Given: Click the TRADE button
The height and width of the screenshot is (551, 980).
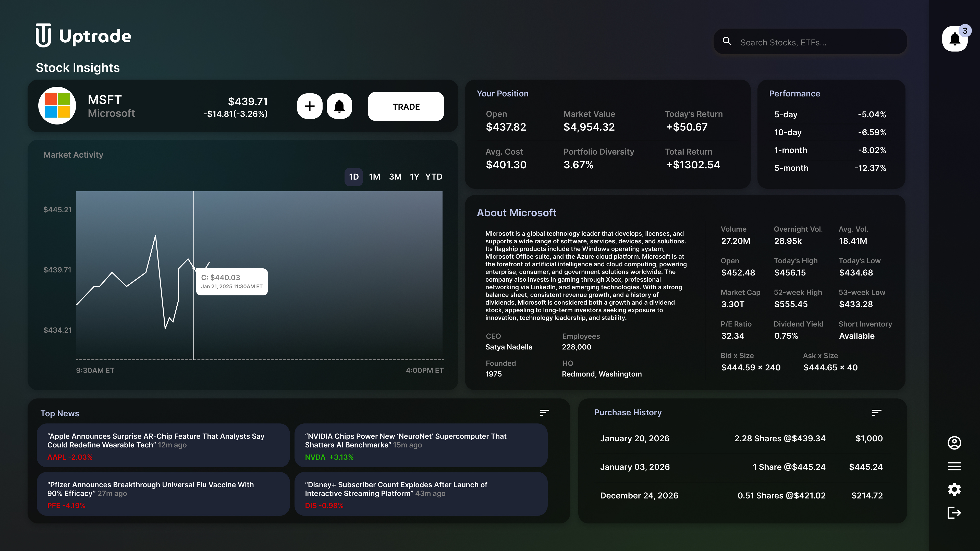Looking at the screenshot, I should pos(406,106).
